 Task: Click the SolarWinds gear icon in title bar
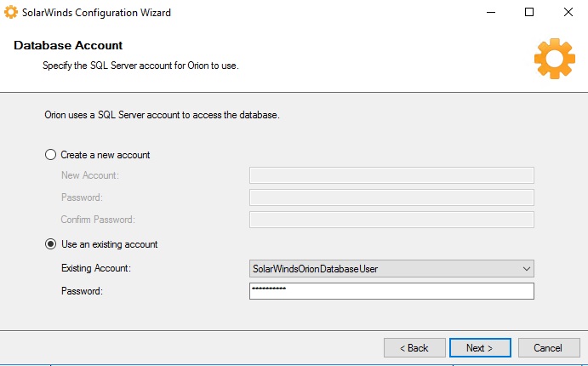11,13
